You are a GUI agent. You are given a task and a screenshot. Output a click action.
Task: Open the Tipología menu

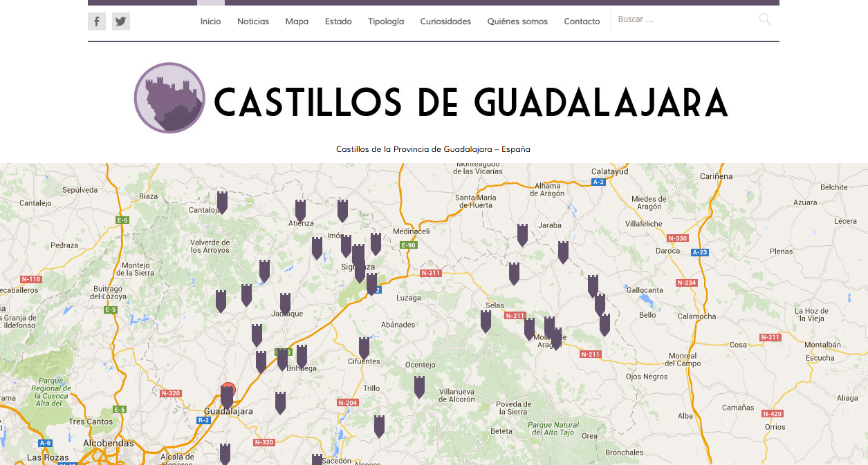[x=386, y=21]
